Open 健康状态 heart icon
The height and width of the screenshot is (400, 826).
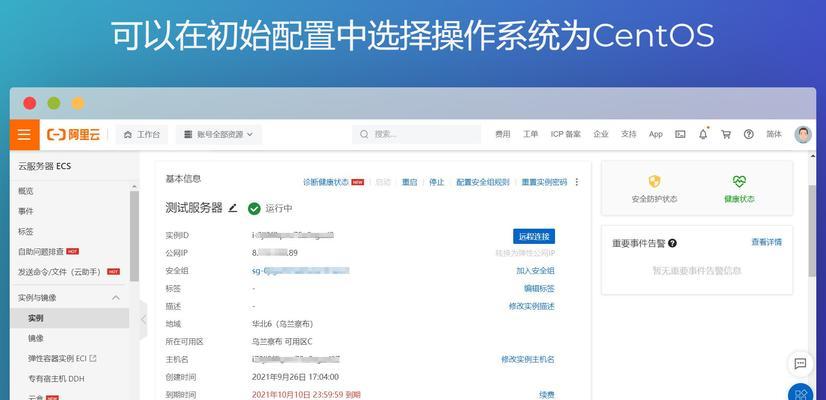(739, 182)
